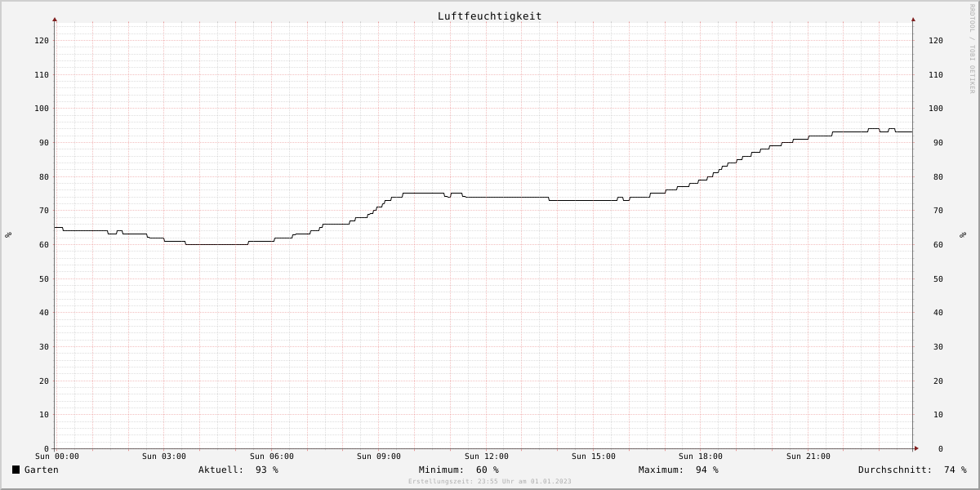This screenshot has width=980, height=490.
Task: Click the Sun 00:00 time axis label
Action: tap(57, 457)
